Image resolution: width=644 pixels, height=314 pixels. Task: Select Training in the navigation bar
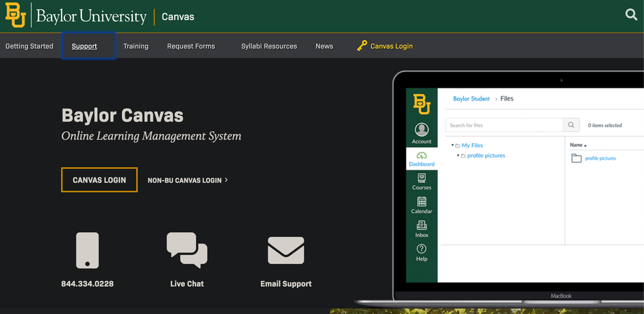pyautogui.click(x=136, y=46)
